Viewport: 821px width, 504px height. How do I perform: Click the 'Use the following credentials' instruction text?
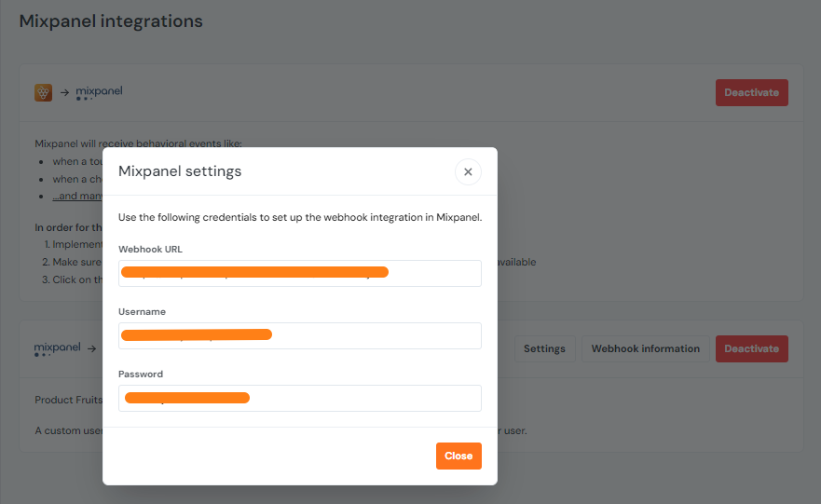click(x=300, y=217)
